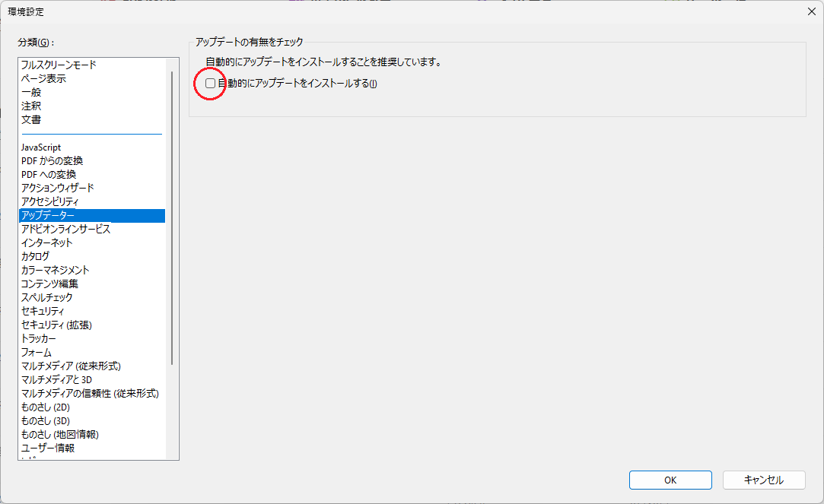Select ユーザー情報 category
The width and height of the screenshot is (824, 504).
coord(92,448)
